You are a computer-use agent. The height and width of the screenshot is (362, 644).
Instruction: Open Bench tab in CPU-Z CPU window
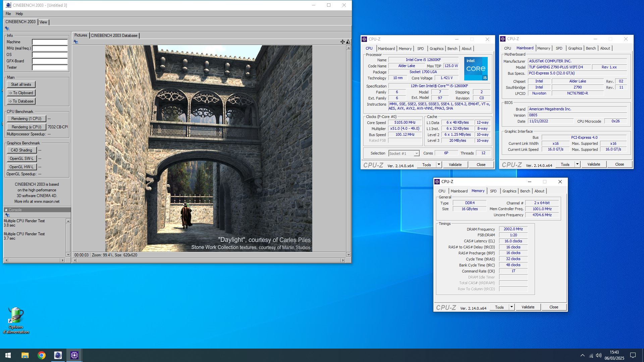452,49
